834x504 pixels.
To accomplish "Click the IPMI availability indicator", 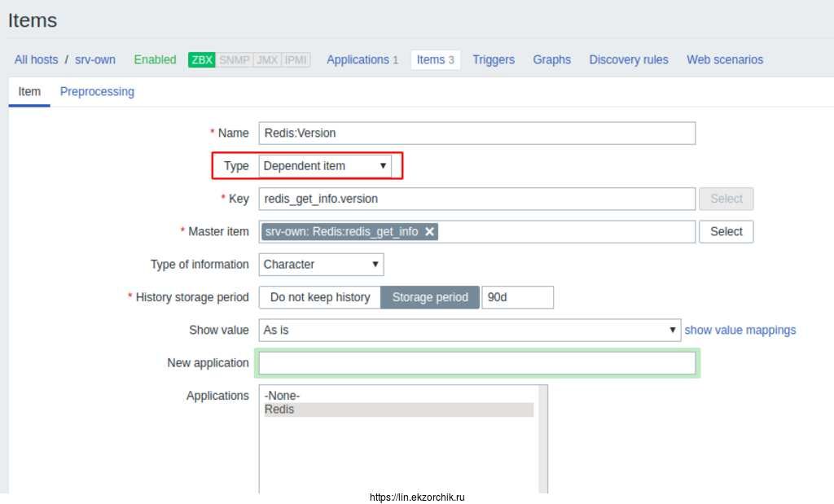I will tap(296, 60).
